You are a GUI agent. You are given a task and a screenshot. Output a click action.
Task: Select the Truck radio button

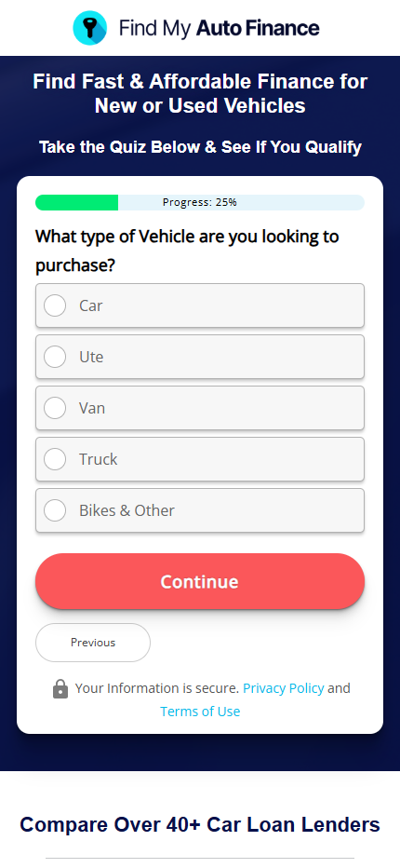(x=55, y=459)
